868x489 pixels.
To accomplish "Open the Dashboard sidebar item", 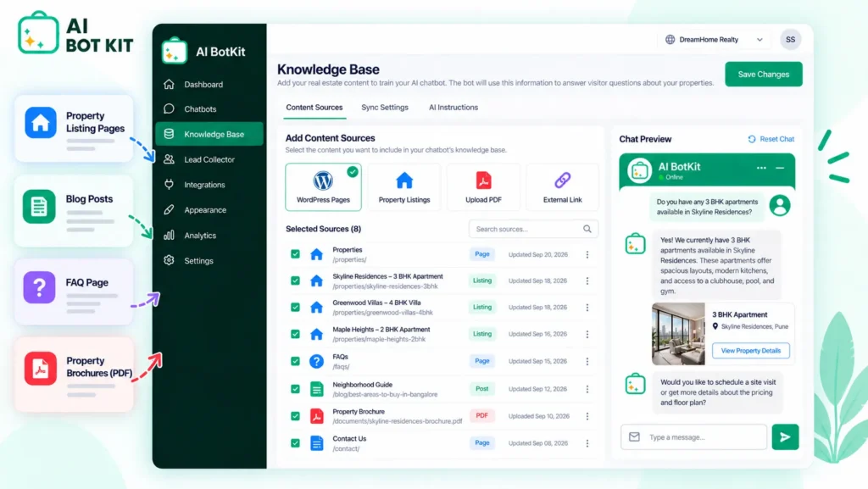I will pyautogui.click(x=209, y=84).
